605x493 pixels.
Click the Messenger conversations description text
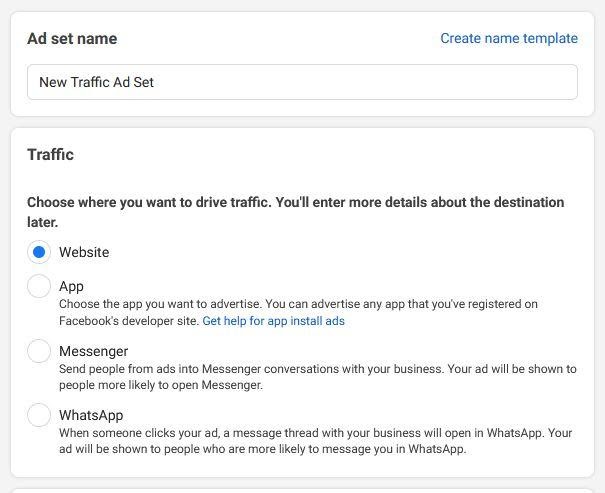(318, 377)
